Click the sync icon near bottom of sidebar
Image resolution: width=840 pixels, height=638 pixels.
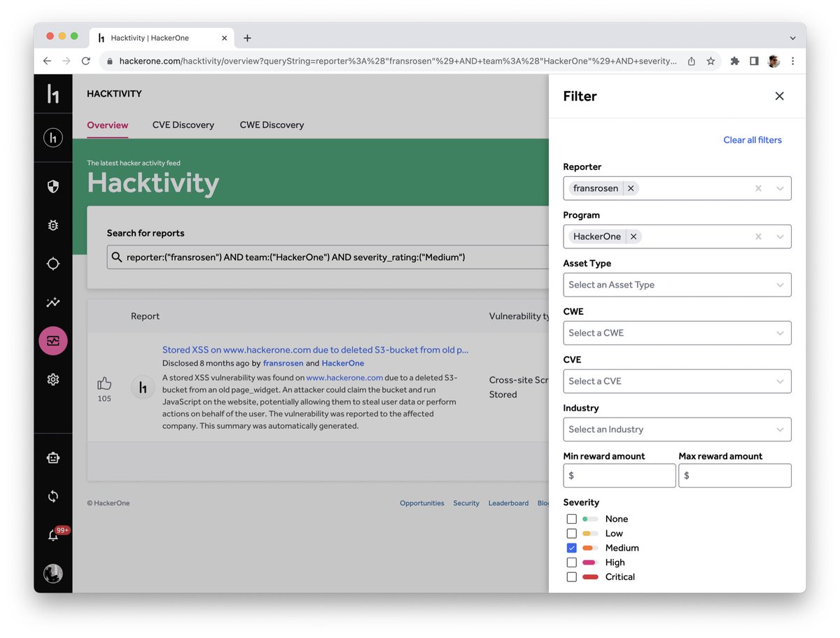53,497
